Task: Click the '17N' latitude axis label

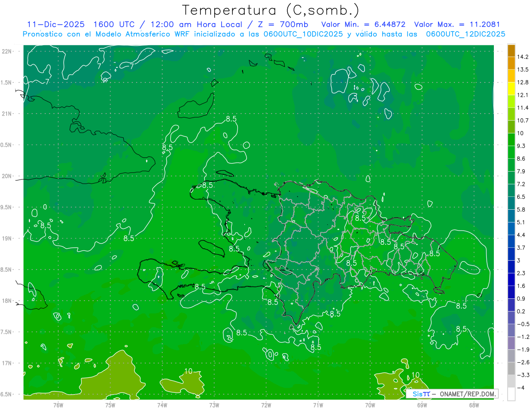Action: click(x=7, y=363)
